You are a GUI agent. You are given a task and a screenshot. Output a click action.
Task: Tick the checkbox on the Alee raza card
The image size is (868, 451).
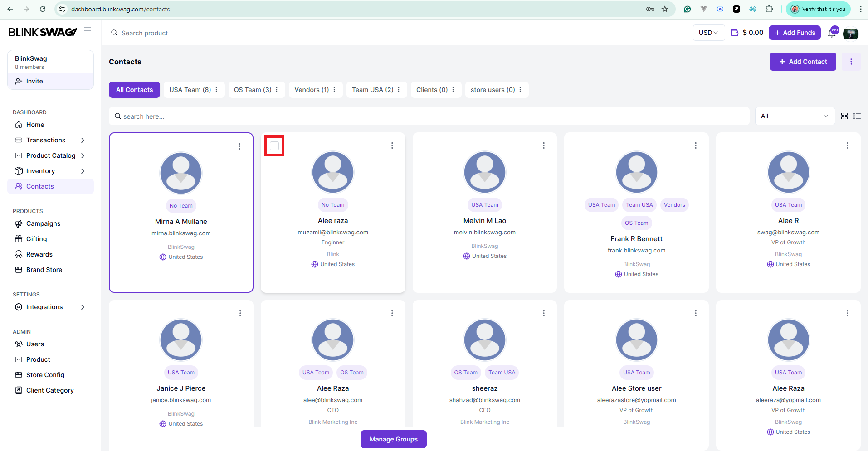tap(274, 146)
